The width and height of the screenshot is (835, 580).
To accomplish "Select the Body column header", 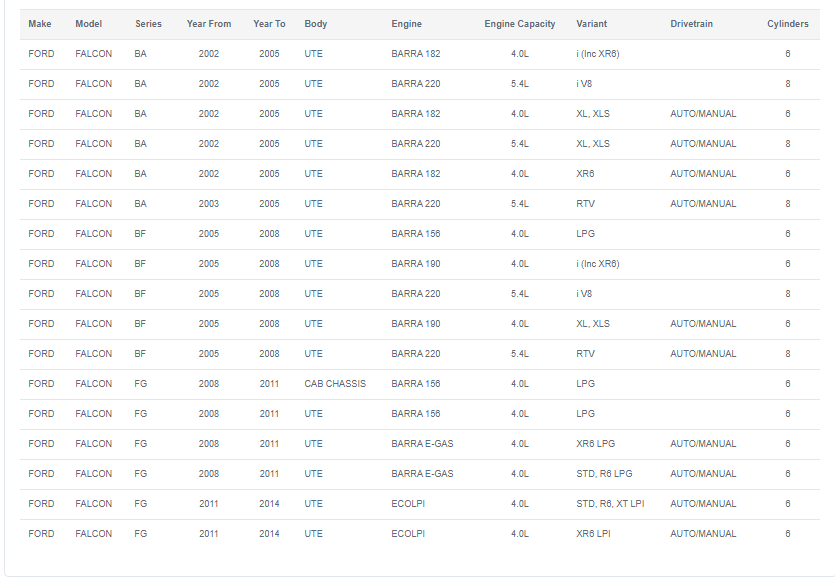I will pyautogui.click(x=316, y=24).
